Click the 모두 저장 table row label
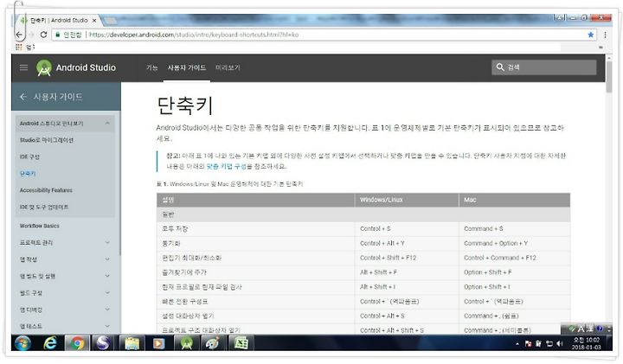The image size is (623, 364). [175, 228]
